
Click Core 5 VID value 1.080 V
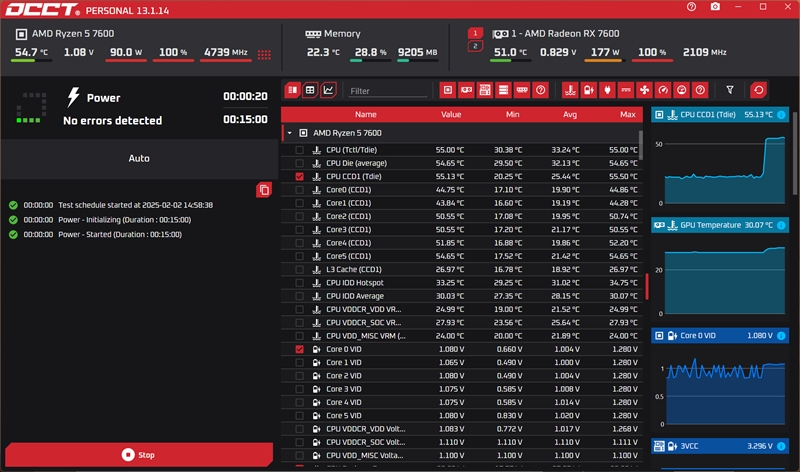click(452, 416)
